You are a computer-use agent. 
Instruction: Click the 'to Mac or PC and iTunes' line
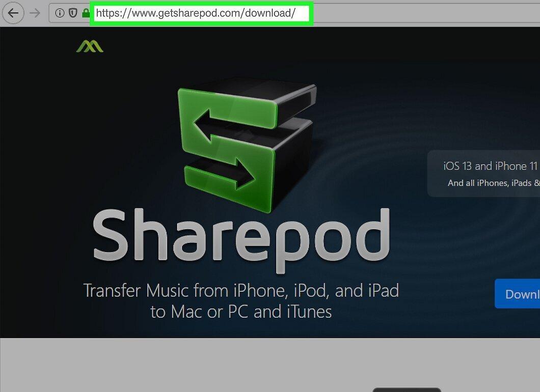tap(241, 312)
